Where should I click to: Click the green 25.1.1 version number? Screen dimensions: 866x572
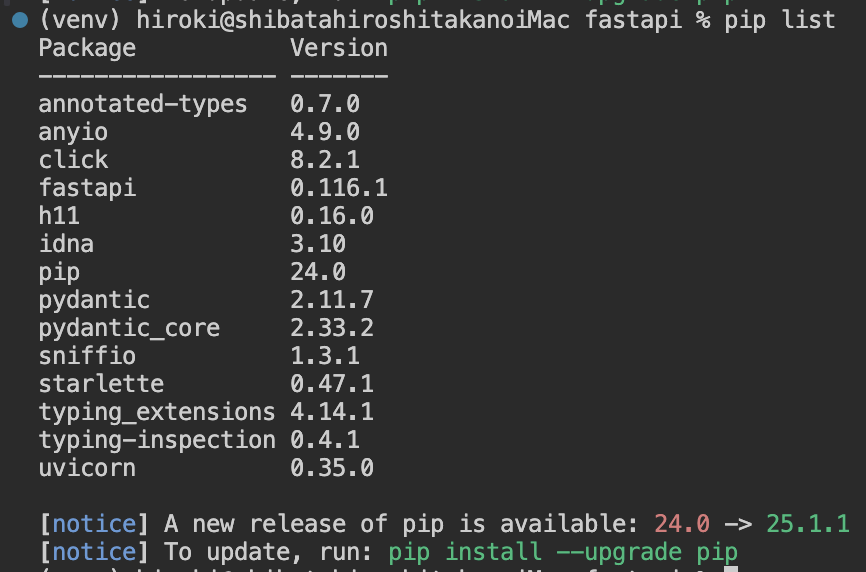point(807,524)
